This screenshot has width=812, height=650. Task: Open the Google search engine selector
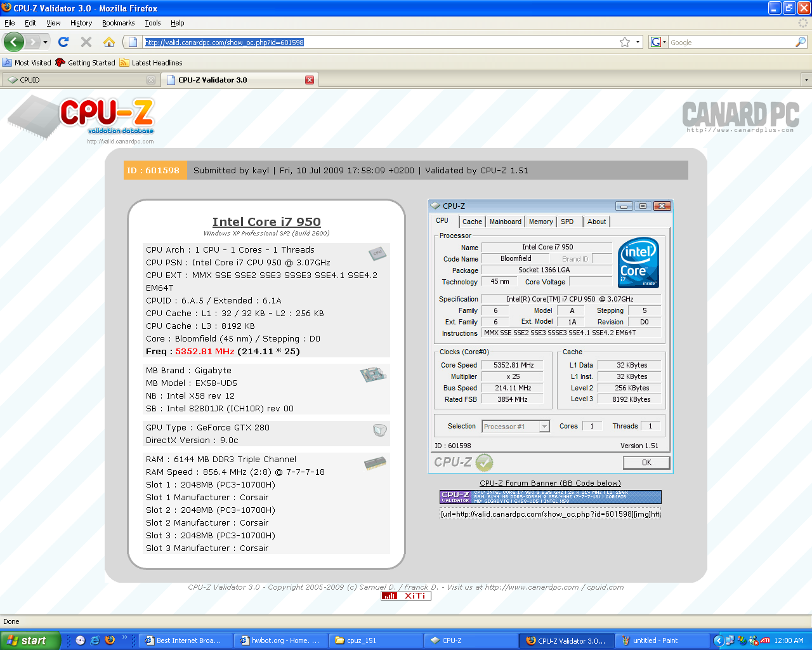658,42
